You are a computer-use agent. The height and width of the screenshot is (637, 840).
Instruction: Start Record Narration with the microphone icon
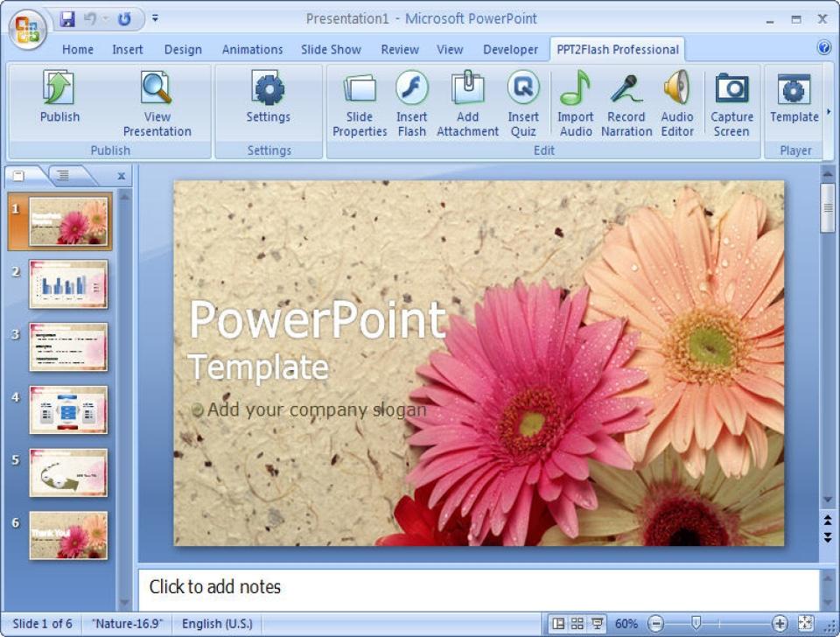626,89
